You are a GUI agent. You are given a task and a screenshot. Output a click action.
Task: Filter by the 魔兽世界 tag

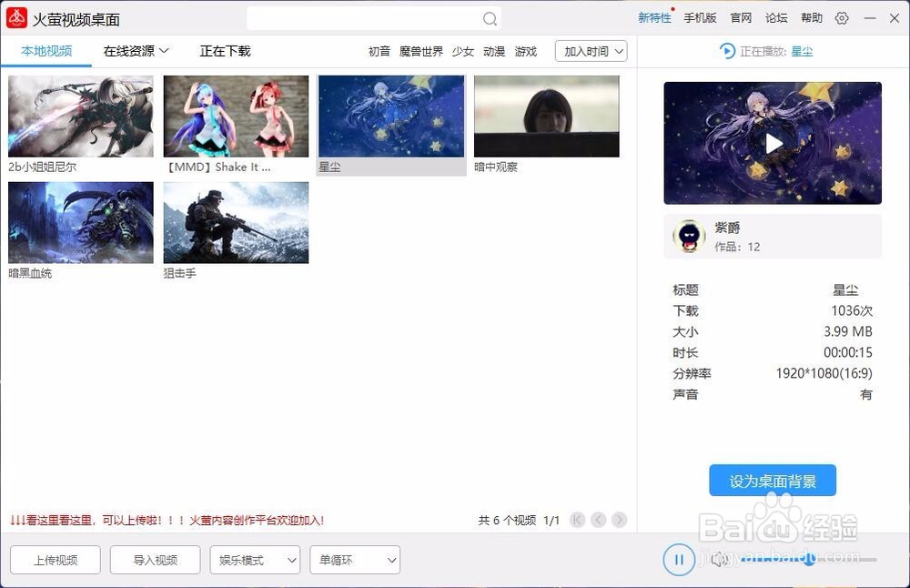point(420,52)
